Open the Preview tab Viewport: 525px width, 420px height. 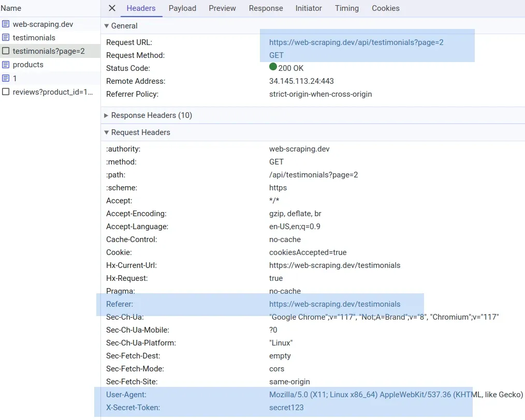click(x=222, y=8)
